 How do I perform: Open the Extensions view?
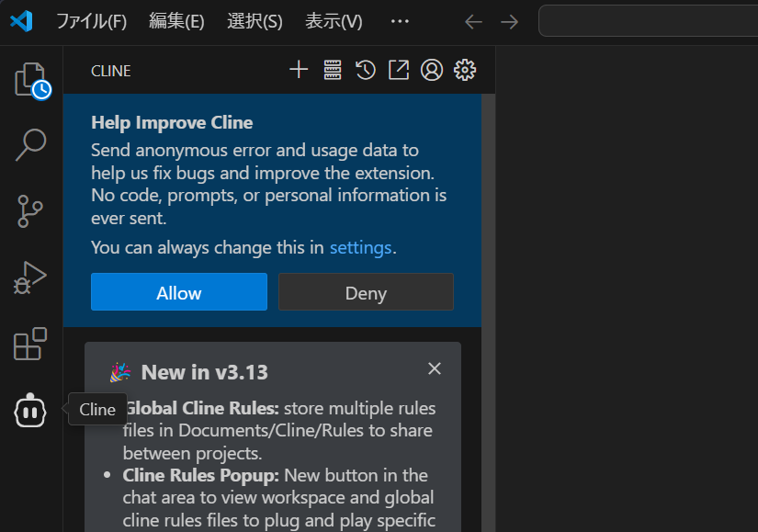pos(30,344)
